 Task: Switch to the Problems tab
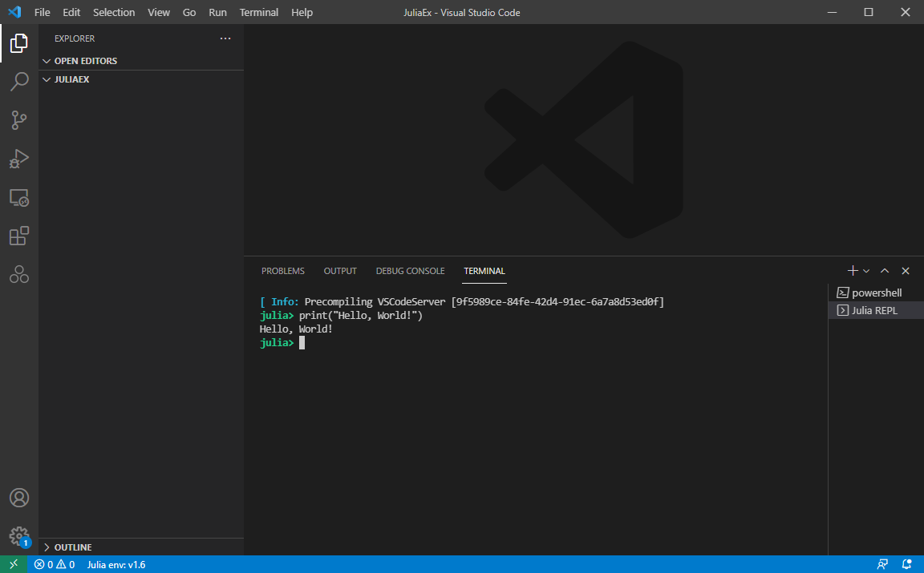coord(283,271)
